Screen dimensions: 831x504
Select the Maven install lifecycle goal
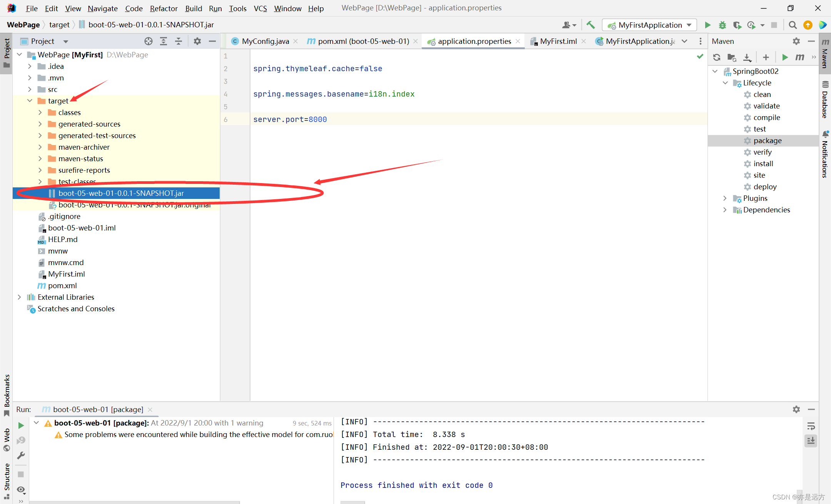click(x=763, y=164)
